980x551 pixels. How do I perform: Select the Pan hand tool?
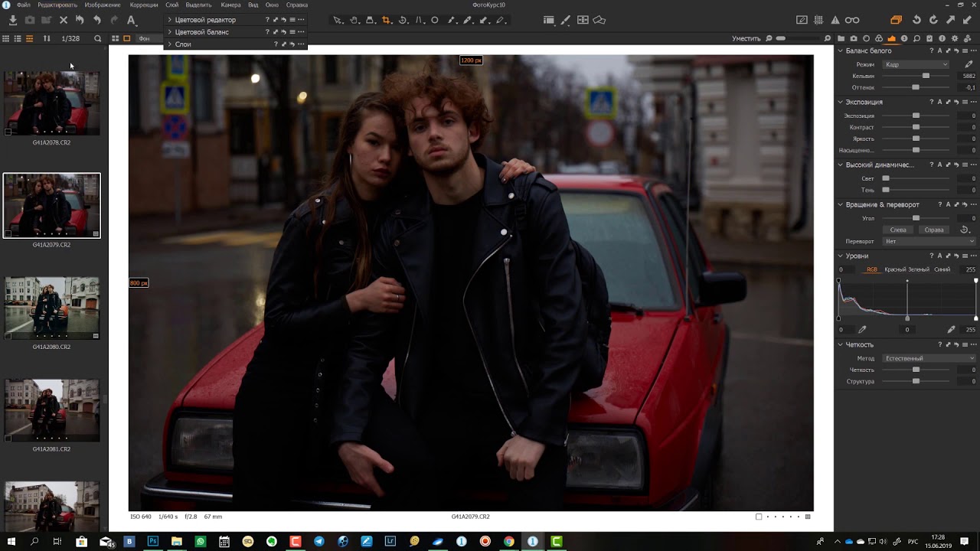pyautogui.click(x=354, y=20)
